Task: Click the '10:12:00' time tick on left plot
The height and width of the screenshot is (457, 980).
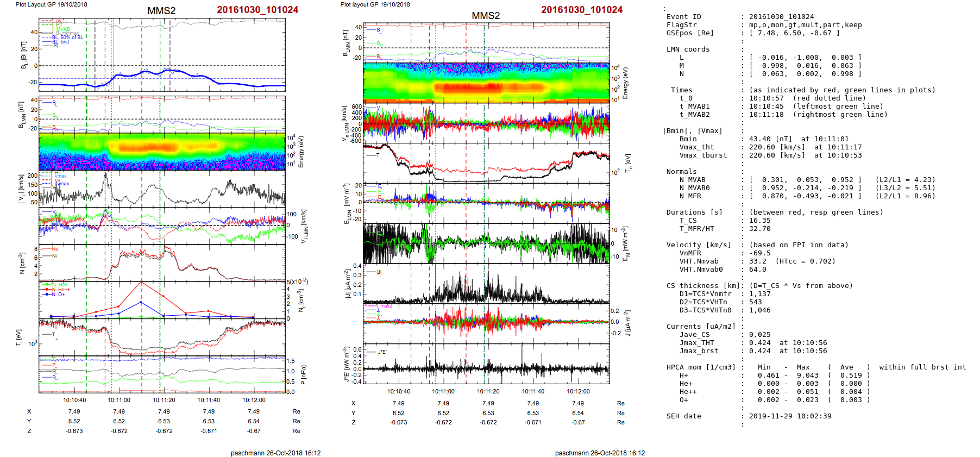Action: (x=254, y=400)
